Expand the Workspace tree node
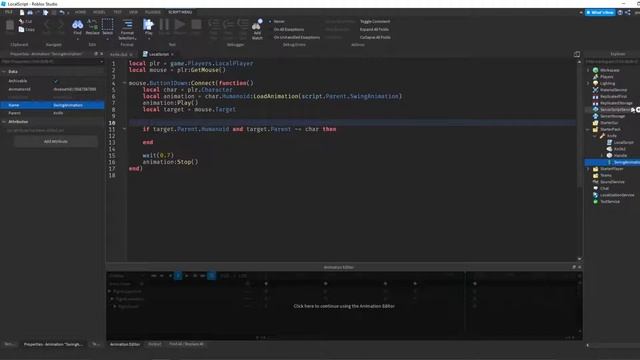The image size is (640, 360). tap(588, 70)
